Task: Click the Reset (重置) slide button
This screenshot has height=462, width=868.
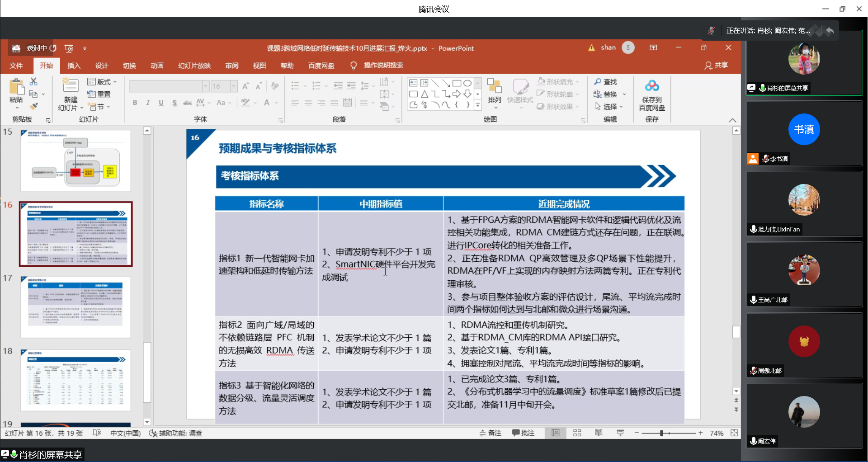Action: 99,94
